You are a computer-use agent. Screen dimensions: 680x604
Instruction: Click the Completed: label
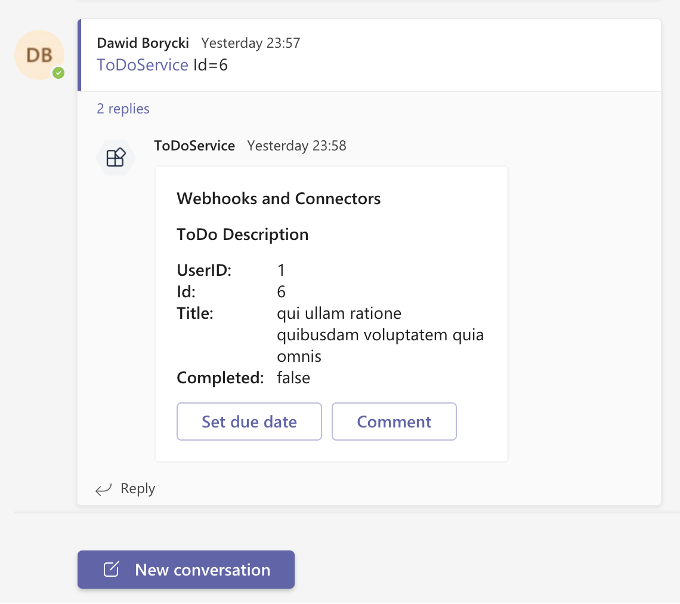(220, 378)
